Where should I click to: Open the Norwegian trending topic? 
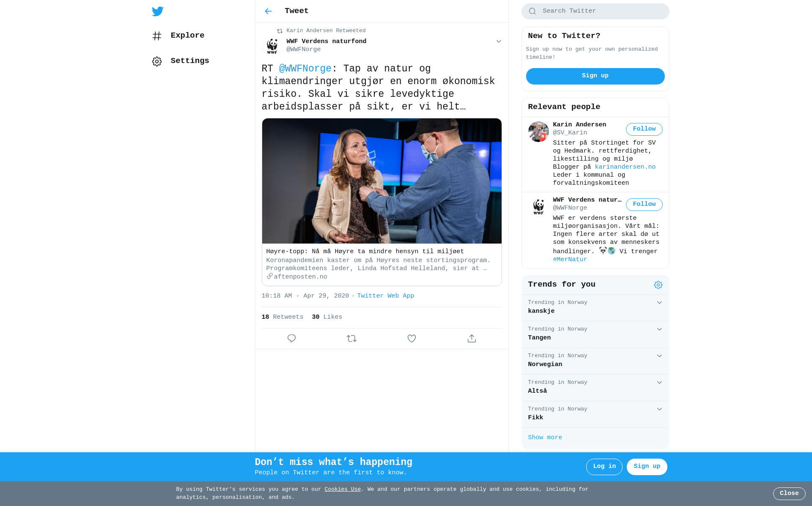click(595, 361)
